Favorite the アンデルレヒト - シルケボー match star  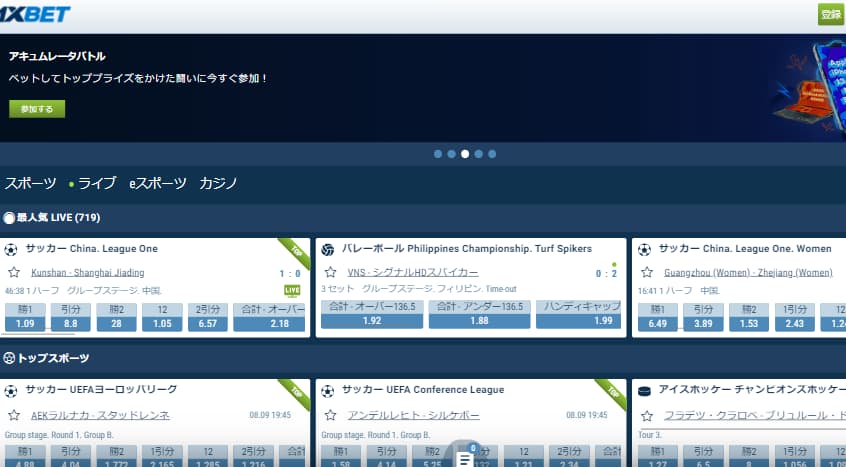coord(331,415)
